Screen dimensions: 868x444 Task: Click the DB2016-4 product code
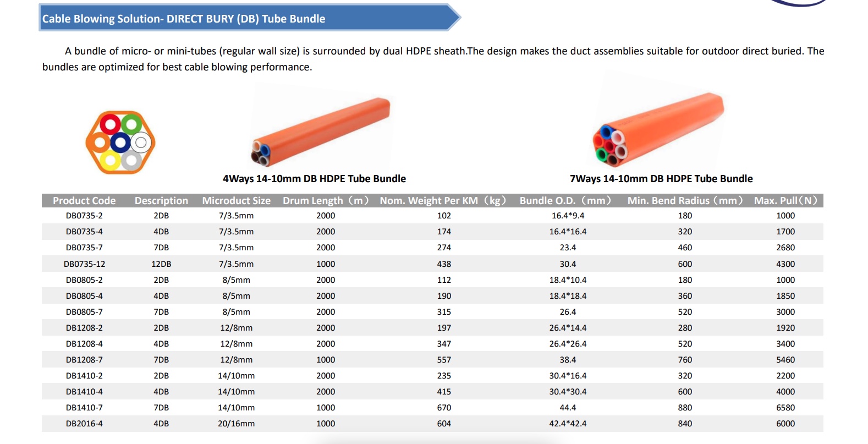[x=84, y=424]
